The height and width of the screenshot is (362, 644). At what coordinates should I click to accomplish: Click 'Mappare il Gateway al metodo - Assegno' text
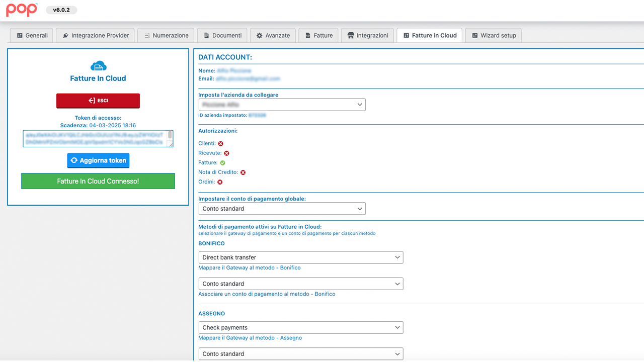pyautogui.click(x=250, y=338)
